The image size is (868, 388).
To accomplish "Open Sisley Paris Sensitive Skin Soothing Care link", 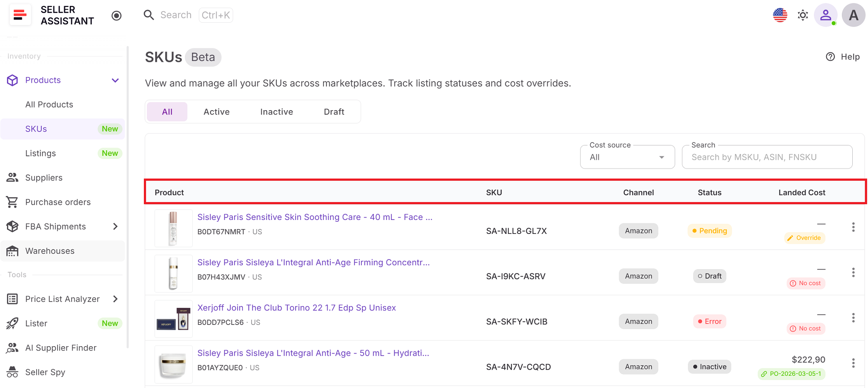I will point(315,217).
